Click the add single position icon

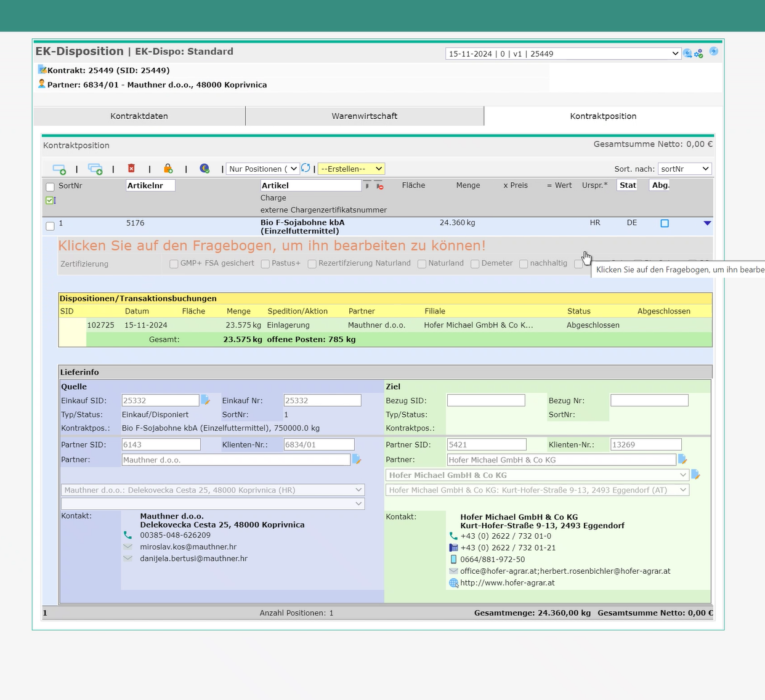[59, 169]
